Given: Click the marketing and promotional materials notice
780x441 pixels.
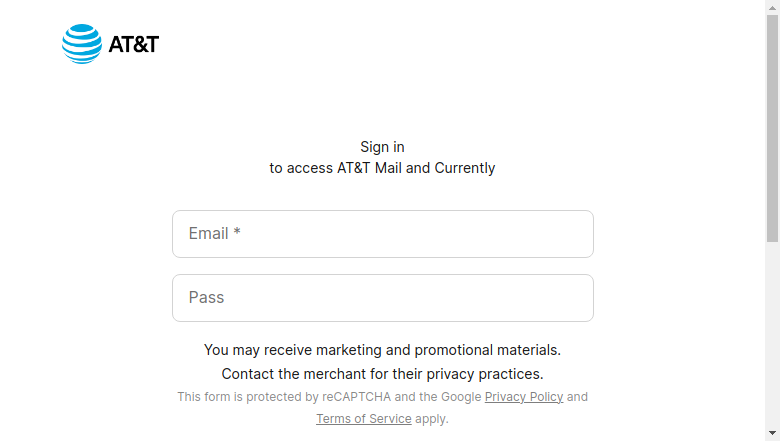Looking at the screenshot, I should [382, 350].
